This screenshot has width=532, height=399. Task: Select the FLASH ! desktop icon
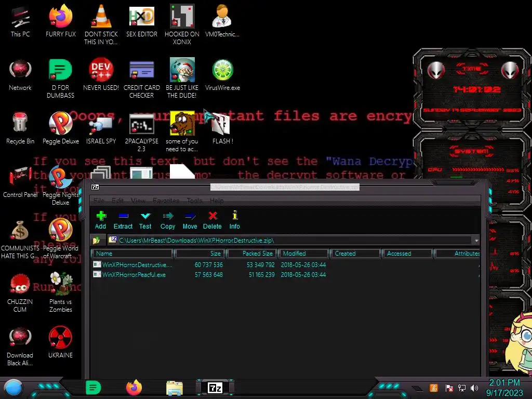pyautogui.click(x=222, y=128)
